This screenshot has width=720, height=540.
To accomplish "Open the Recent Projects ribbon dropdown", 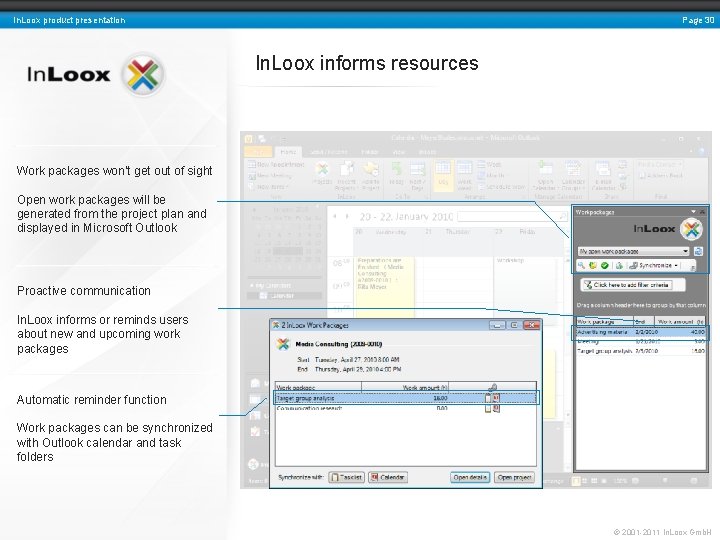I will pyautogui.click(x=346, y=175).
